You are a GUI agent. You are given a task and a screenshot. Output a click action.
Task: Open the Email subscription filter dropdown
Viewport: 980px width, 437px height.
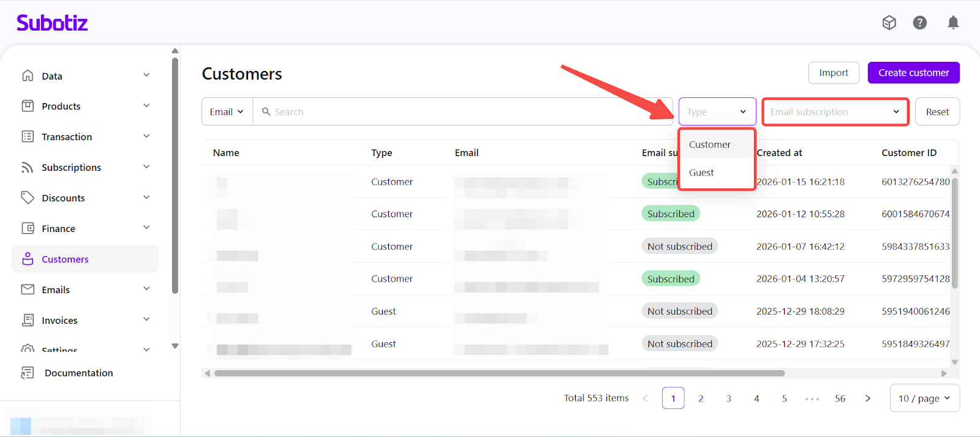[835, 112]
